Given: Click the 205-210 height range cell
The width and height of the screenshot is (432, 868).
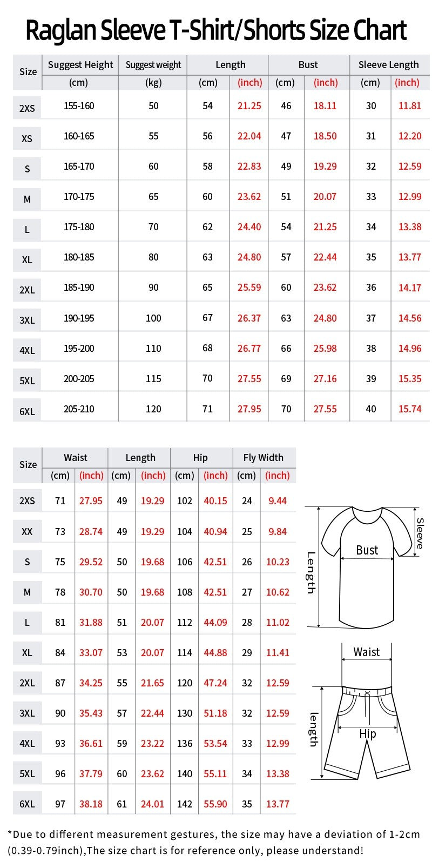Looking at the screenshot, I should tap(79, 409).
